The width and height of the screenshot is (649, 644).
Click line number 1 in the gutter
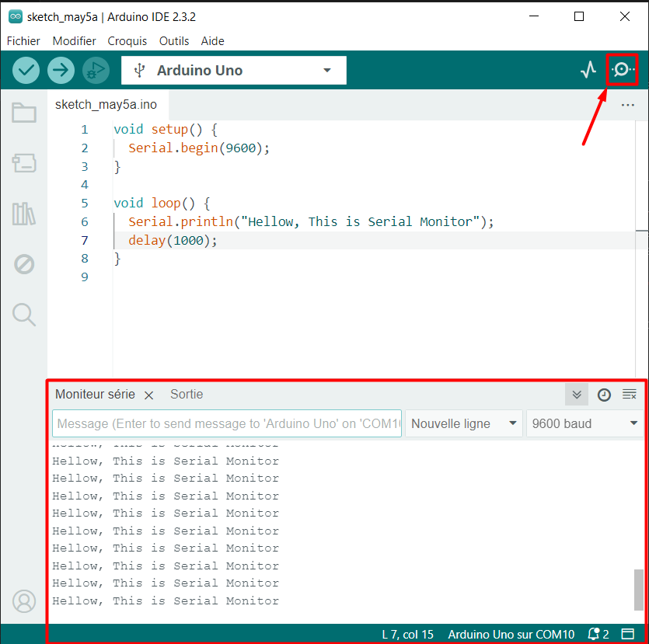85,130
